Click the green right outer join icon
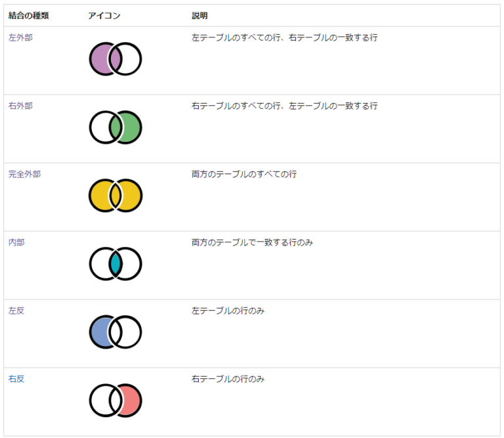 tap(115, 127)
